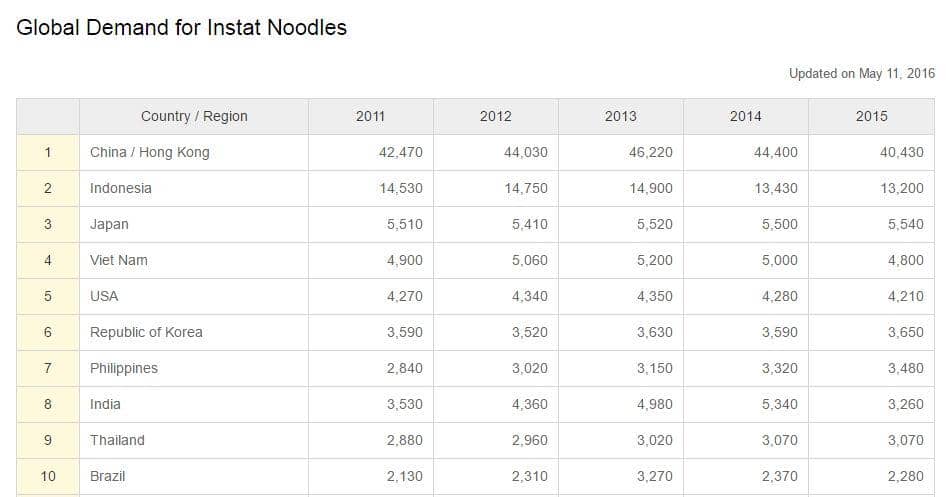Select the 2011 column header
Viewport: 946px width, 497px height.
tap(370, 116)
